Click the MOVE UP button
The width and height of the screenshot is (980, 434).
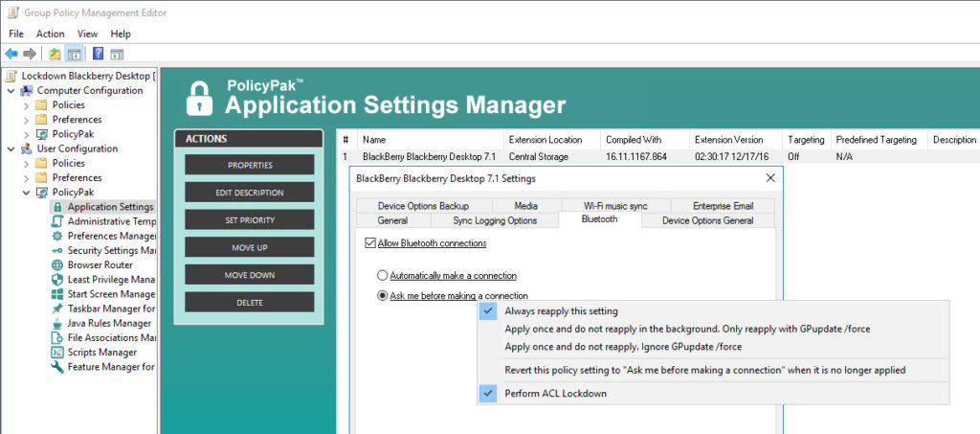[x=250, y=247]
